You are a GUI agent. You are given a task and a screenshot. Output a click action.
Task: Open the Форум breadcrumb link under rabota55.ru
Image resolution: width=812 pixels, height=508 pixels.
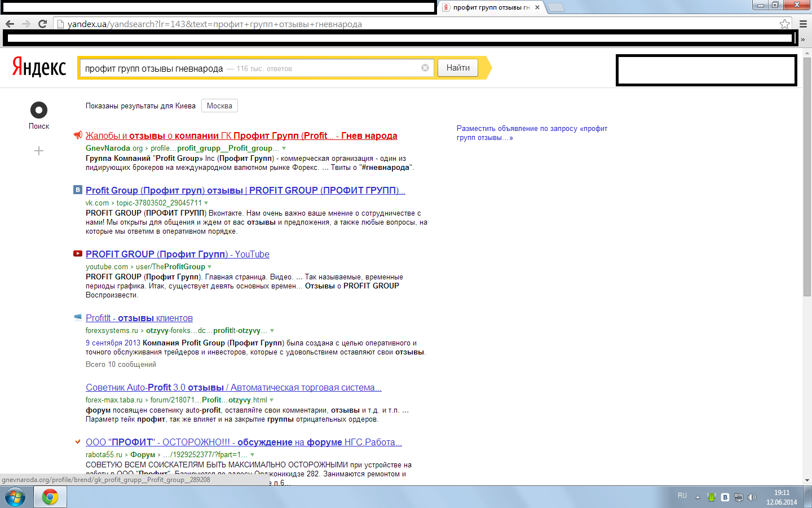tap(143, 455)
